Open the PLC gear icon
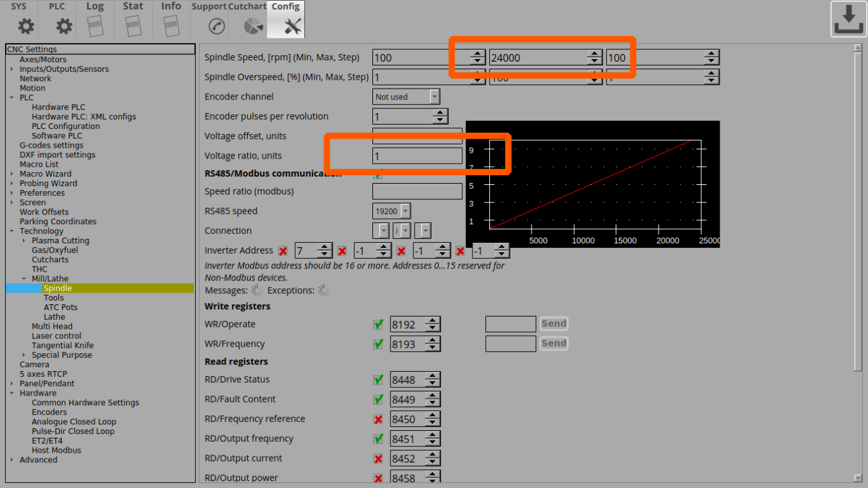This screenshot has height=488, width=868. [x=64, y=26]
